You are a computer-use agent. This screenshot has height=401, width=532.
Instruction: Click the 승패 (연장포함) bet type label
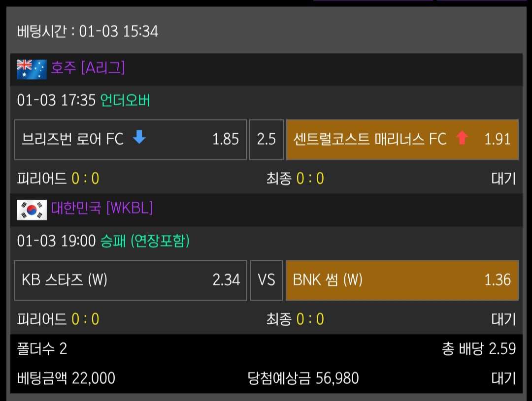(x=145, y=241)
